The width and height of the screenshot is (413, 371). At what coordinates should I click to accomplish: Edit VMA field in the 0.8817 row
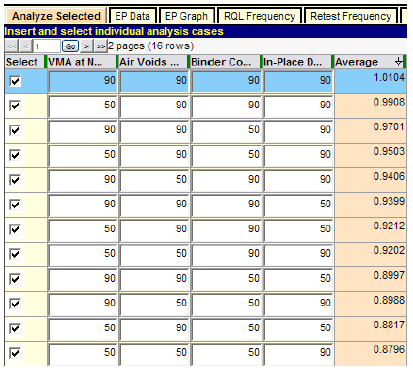pyautogui.click(x=83, y=329)
